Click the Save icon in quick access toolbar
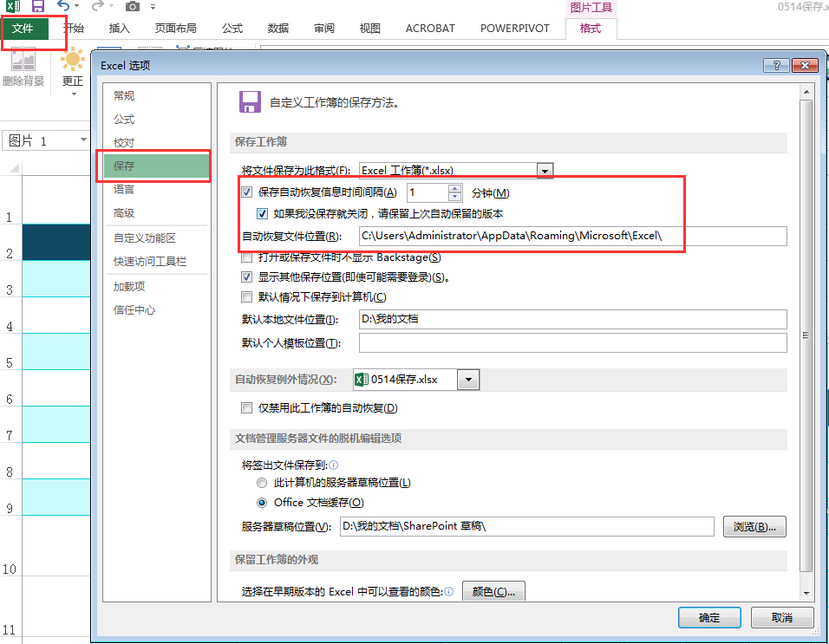The width and height of the screenshot is (829, 644). click(37, 6)
